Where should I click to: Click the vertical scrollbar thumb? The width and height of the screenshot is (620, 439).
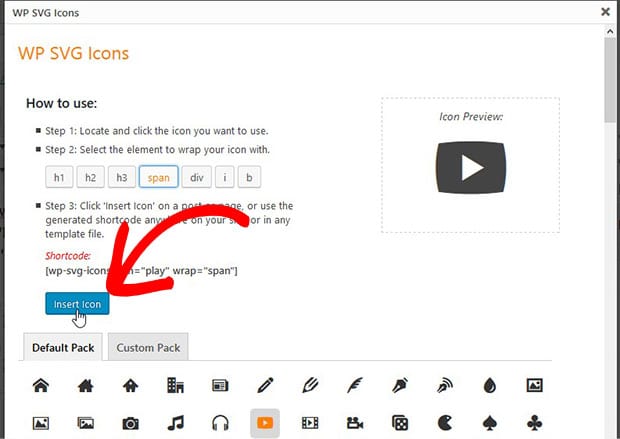[x=610, y=81]
